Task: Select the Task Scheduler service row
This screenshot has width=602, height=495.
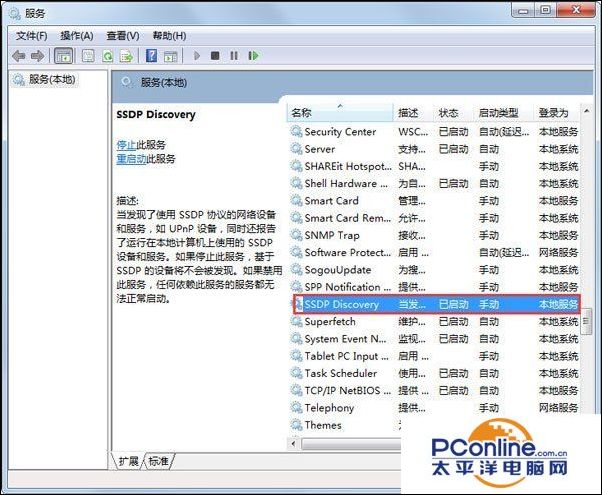Action: tap(434, 373)
